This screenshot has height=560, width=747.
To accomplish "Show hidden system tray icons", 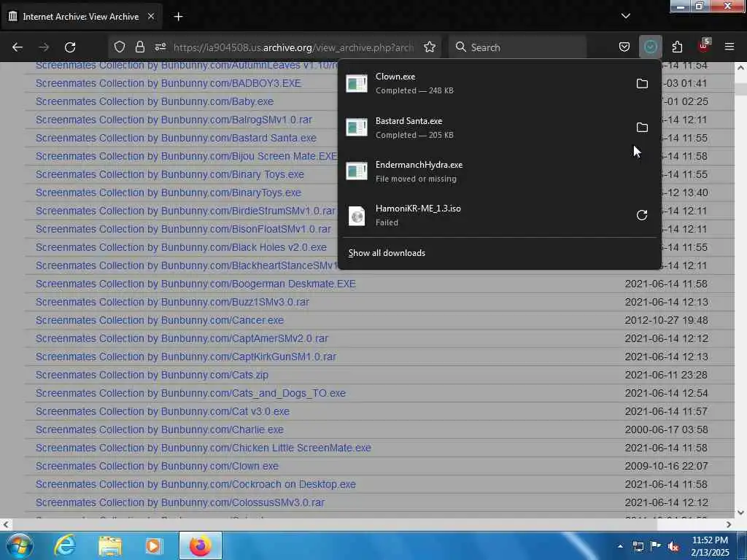I will pos(620,546).
